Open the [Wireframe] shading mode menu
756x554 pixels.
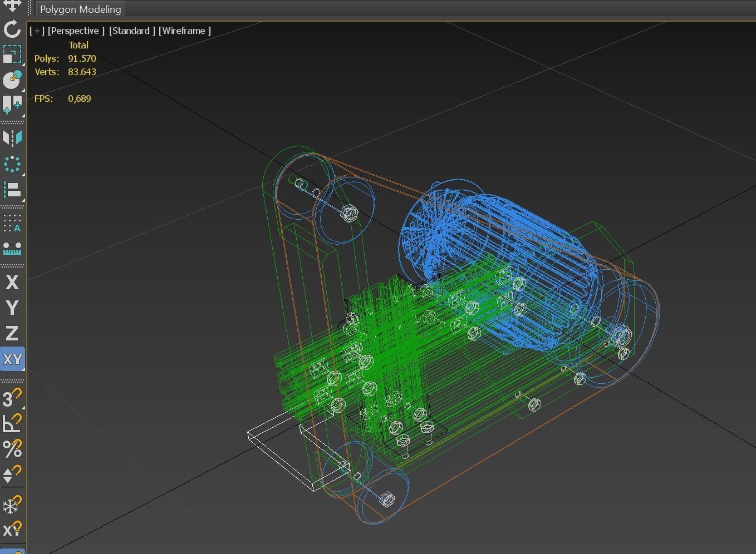tap(184, 31)
